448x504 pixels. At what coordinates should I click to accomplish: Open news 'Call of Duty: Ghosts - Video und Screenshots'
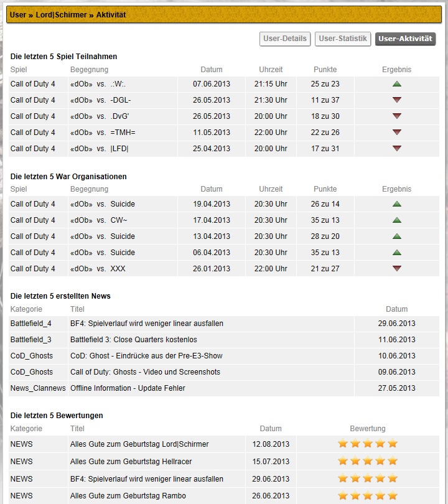145,372
